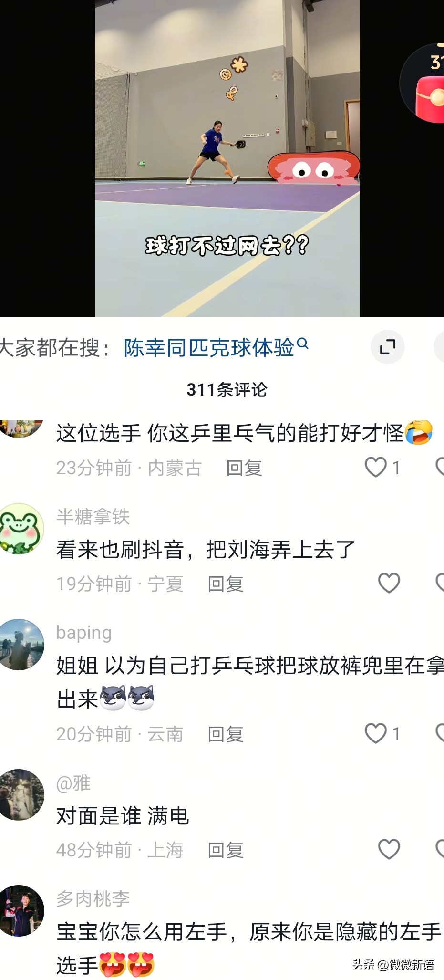The width and height of the screenshot is (444, 980).
Task: Open baping's profile avatar
Action: tap(20, 645)
